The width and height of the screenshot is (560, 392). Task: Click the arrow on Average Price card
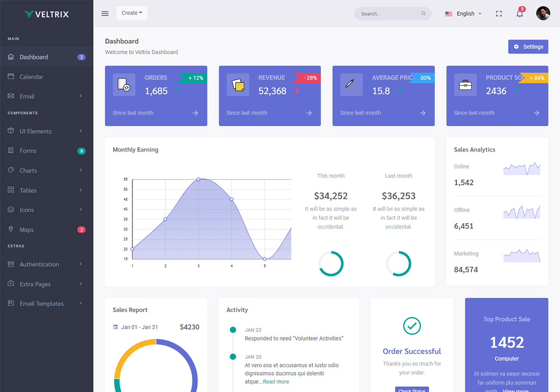pyautogui.click(x=423, y=113)
